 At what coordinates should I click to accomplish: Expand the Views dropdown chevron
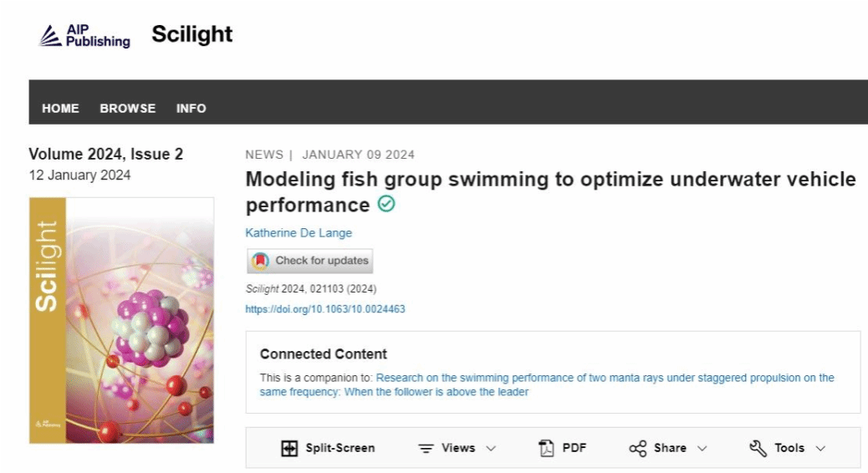pos(491,448)
